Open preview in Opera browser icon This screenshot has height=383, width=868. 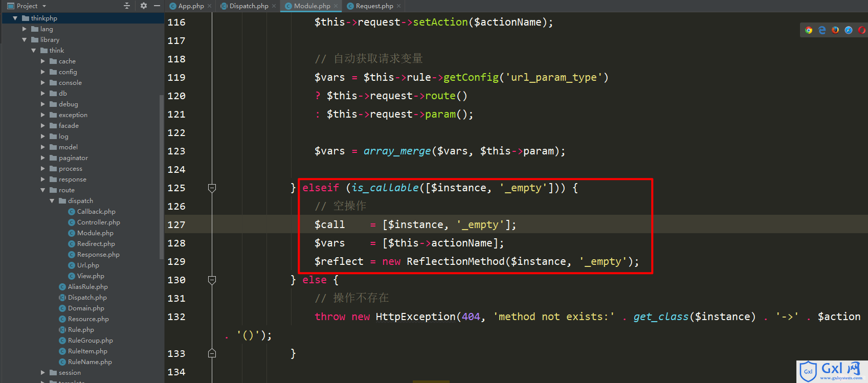tap(862, 30)
